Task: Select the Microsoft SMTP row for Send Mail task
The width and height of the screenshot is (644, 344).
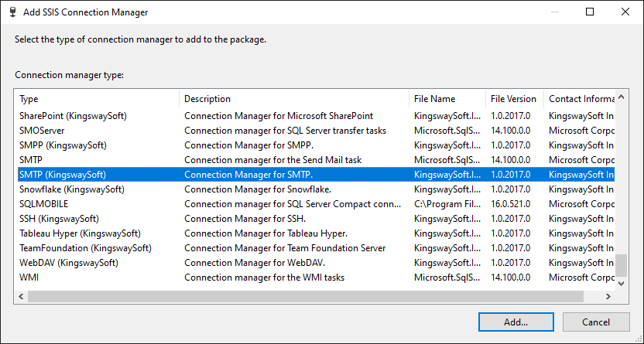Action: coord(316,160)
